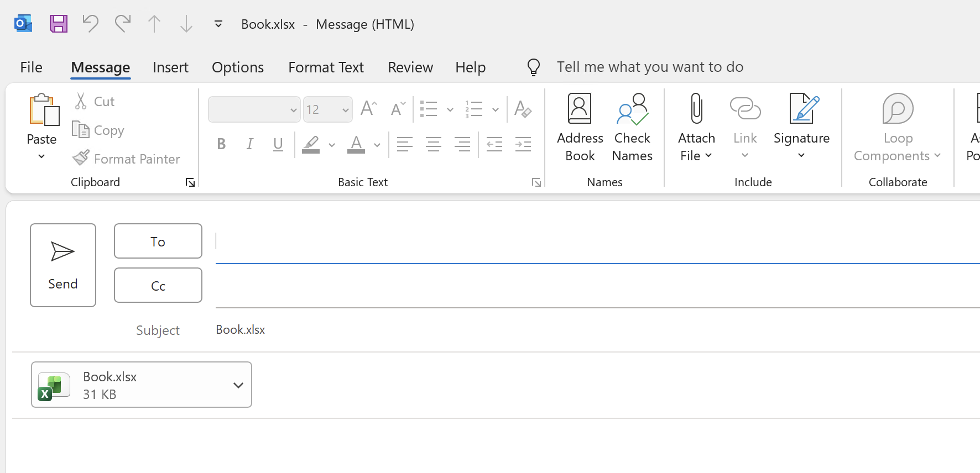The width and height of the screenshot is (980, 473).
Task: Switch to the Insert tab
Action: [170, 67]
